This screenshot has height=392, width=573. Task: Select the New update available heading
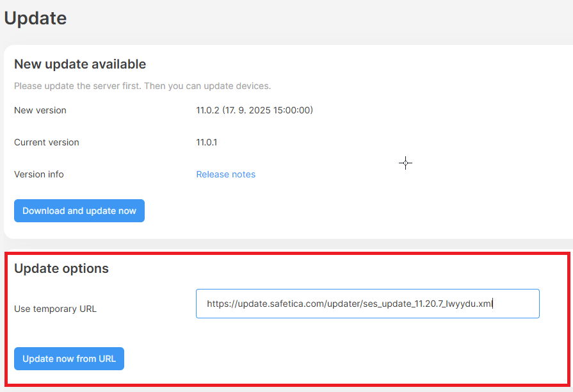80,64
